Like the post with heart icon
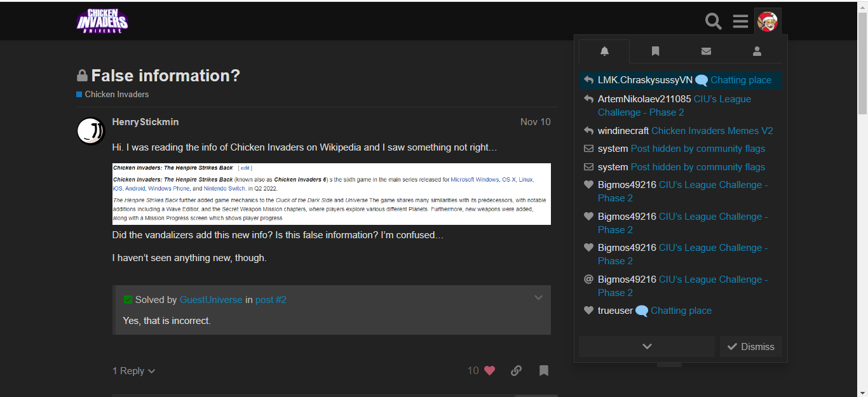 (489, 370)
